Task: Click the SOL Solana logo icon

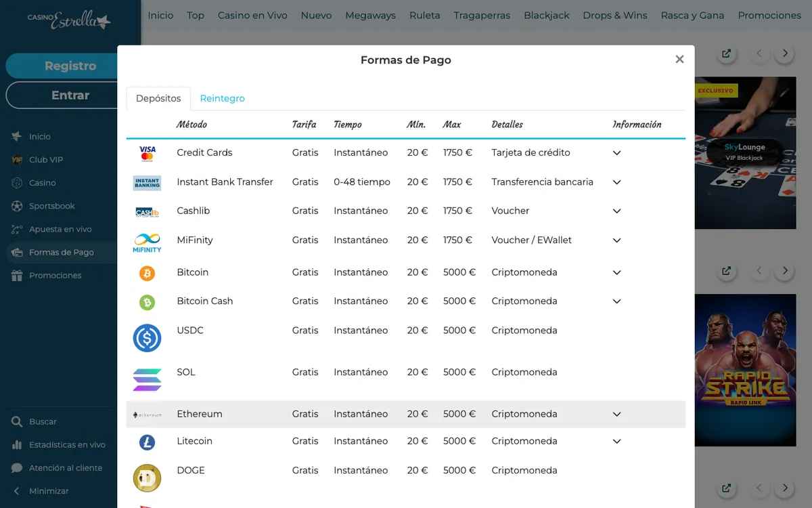Action: click(147, 379)
